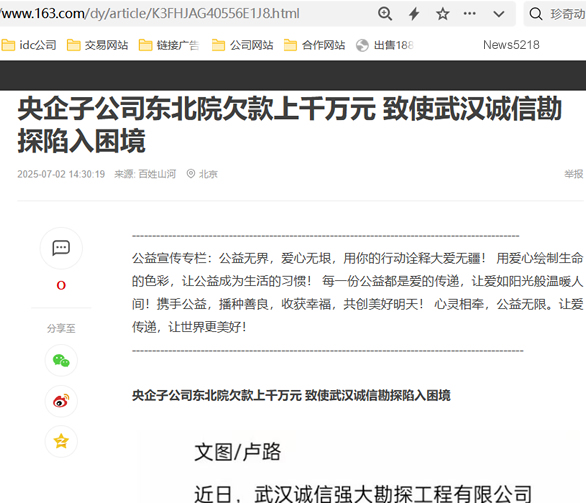This screenshot has width=586, height=503.
Task: Click the article headline title
Action: click(290, 125)
